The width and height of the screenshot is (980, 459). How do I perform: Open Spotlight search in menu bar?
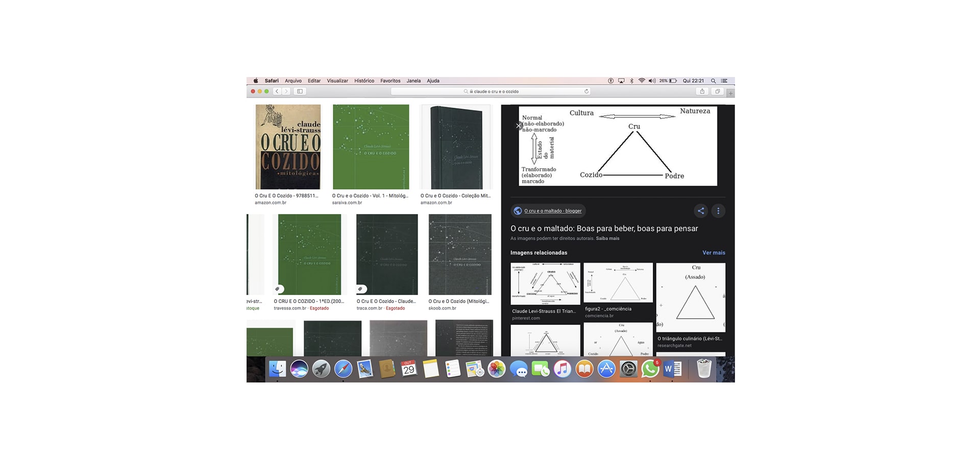713,81
